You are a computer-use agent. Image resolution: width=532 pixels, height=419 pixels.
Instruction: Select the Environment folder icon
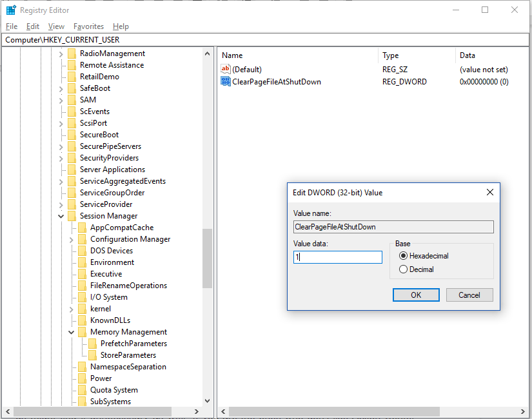(83, 262)
